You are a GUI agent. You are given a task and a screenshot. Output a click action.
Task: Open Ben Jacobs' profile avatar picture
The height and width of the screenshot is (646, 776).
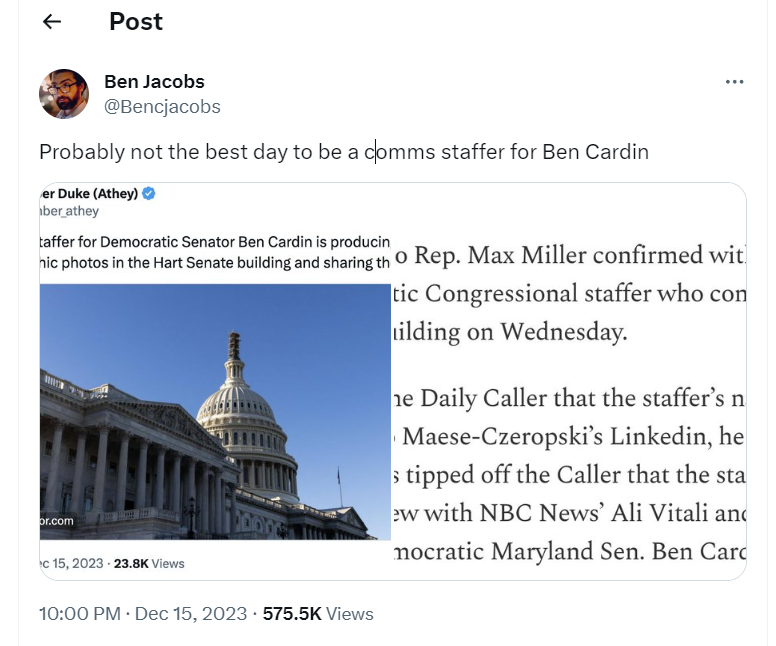click(x=64, y=94)
